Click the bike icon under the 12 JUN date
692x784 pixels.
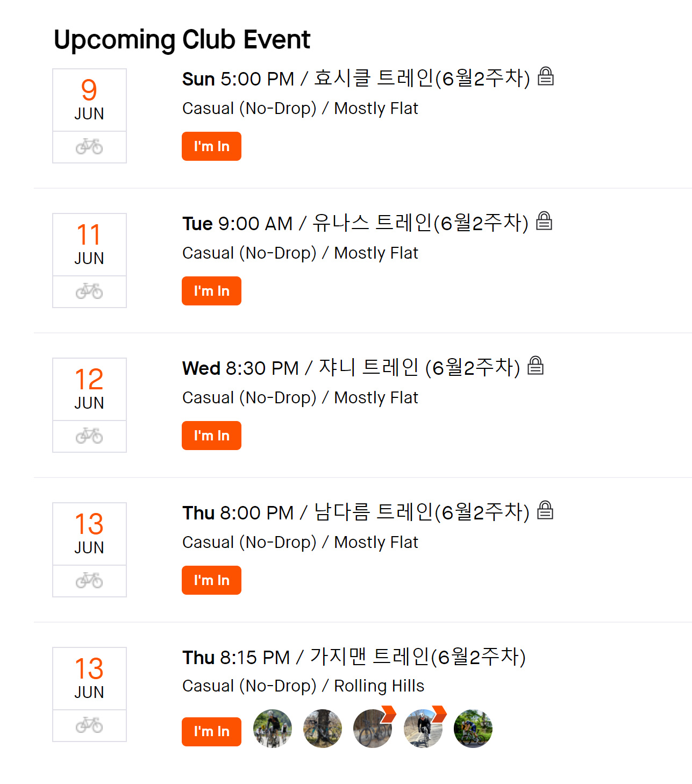coord(89,436)
